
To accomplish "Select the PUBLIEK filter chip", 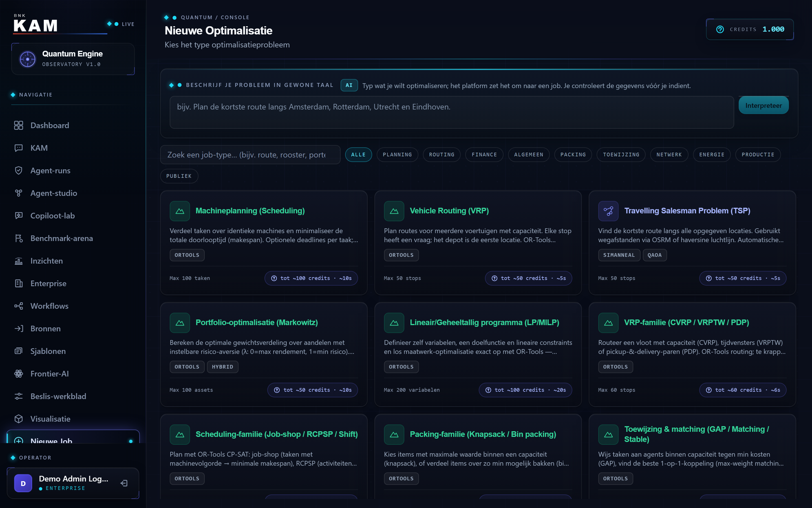I will (179, 176).
